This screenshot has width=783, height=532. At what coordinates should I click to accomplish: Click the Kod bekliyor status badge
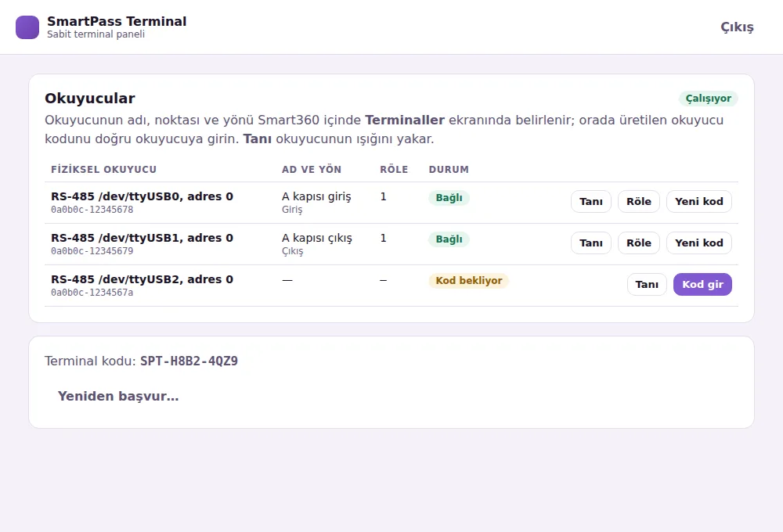468,280
